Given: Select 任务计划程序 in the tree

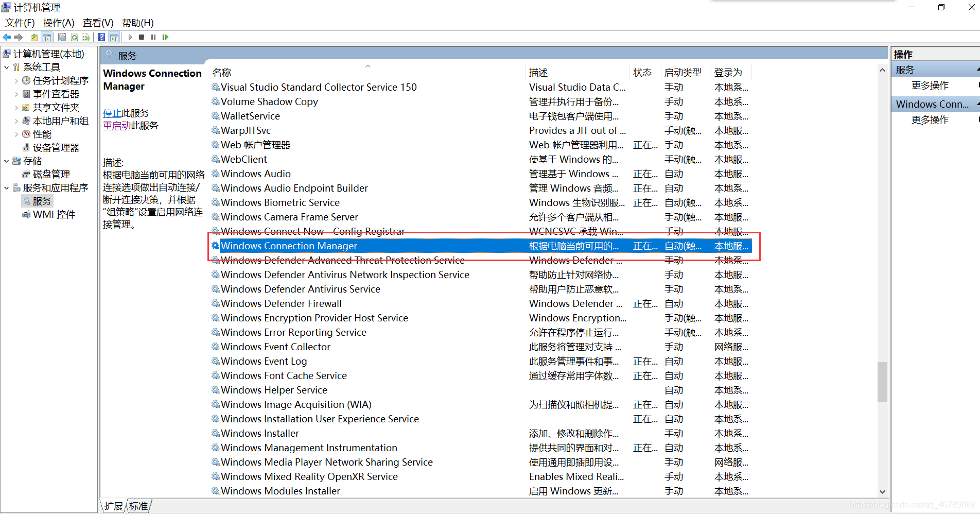Looking at the screenshot, I should point(60,80).
